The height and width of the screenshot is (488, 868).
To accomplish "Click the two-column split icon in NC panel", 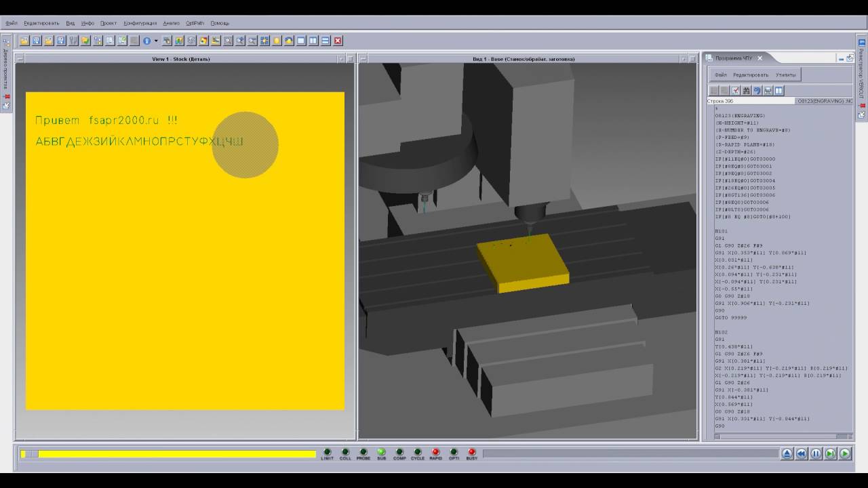I will click(x=778, y=90).
